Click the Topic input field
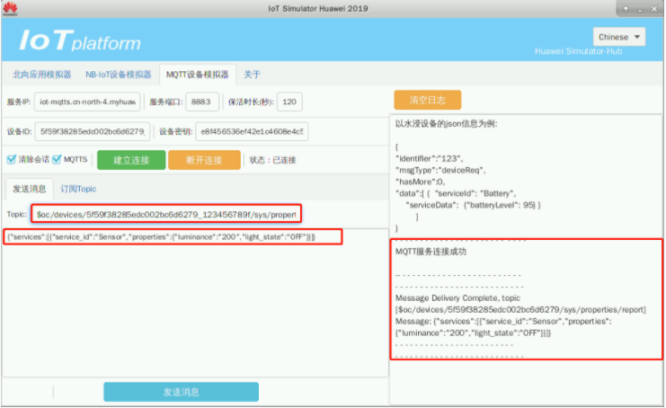 point(166,214)
